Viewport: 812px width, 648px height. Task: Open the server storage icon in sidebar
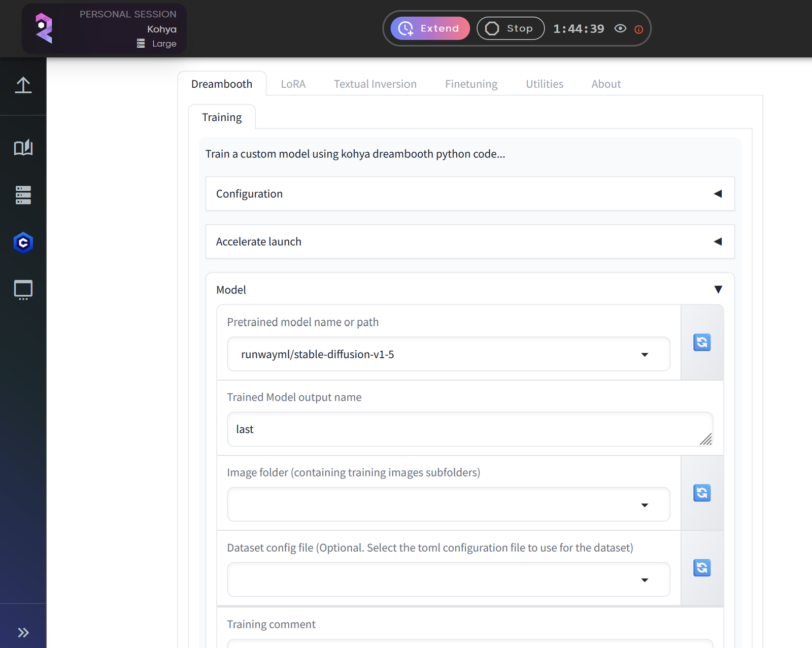(x=23, y=195)
